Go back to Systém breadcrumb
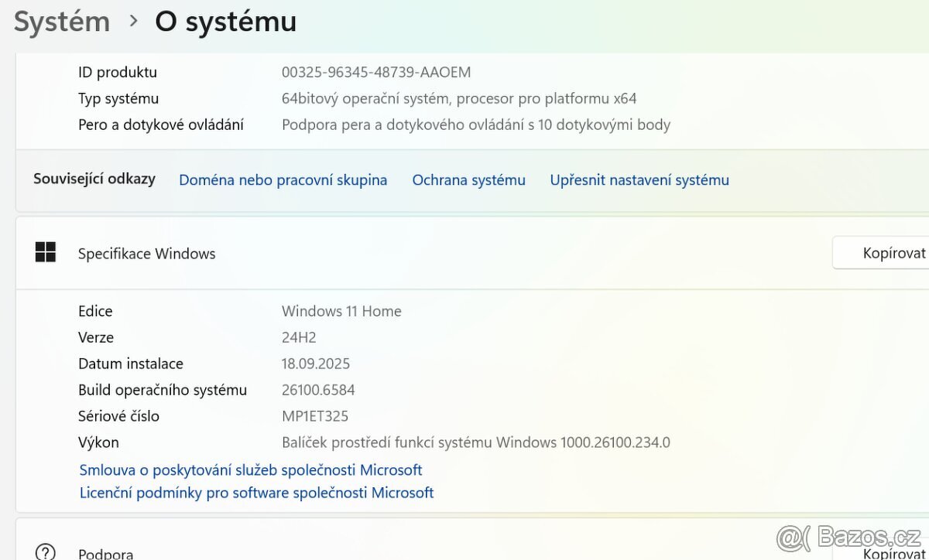The height and width of the screenshot is (560, 929). (x=62, y=22)
